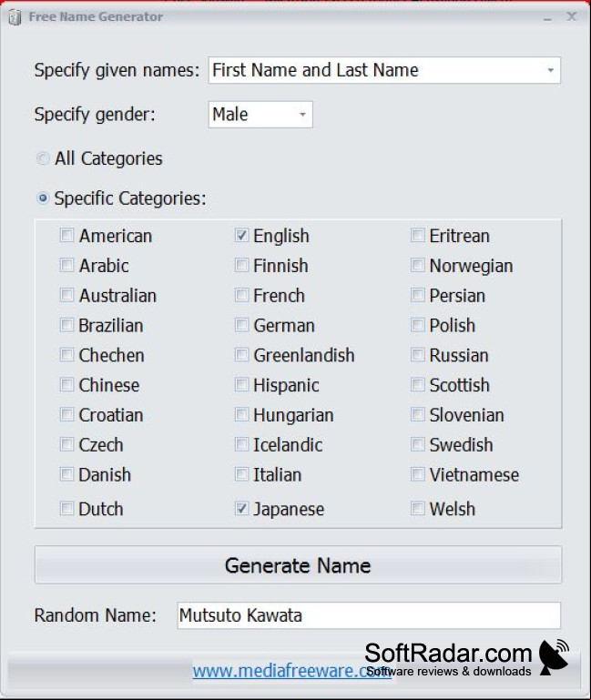Enable the American checkbox

66,235
